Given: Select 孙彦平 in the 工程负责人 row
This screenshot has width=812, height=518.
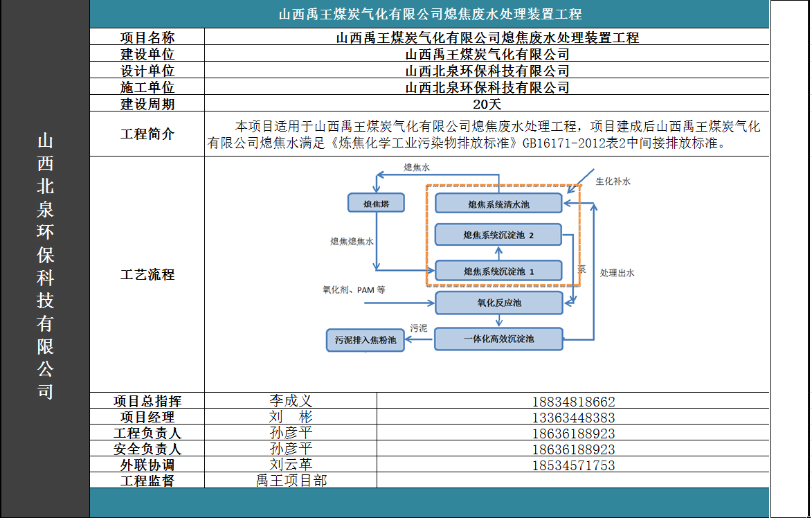Looking at the screenshot, I should click(x=291, y=433).
